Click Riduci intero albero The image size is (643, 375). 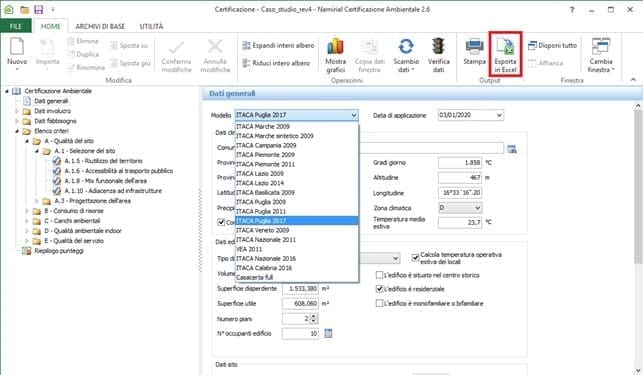pyautogui.click(x=276, y=63)
